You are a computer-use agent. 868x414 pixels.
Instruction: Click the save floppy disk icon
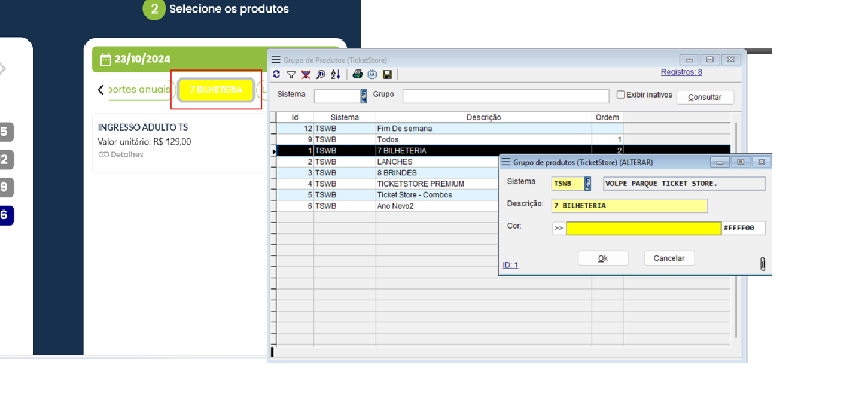click(x=387, y=75)
